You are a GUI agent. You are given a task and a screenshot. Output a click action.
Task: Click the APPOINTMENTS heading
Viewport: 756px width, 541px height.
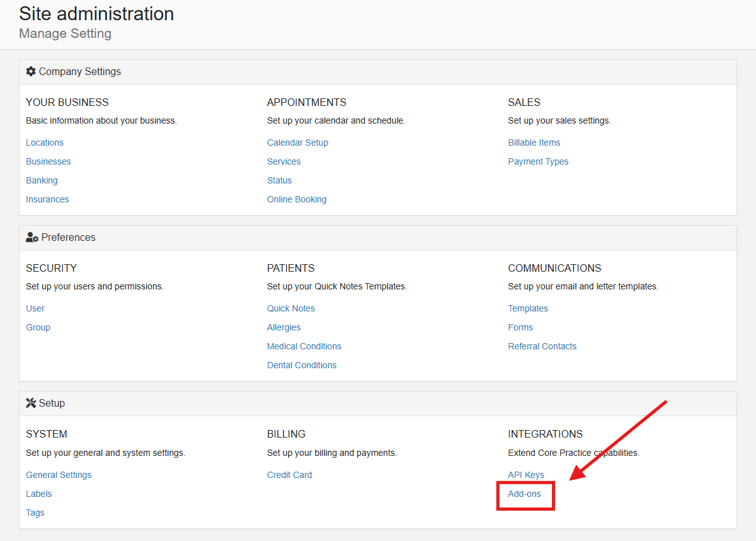pos(307,102)
